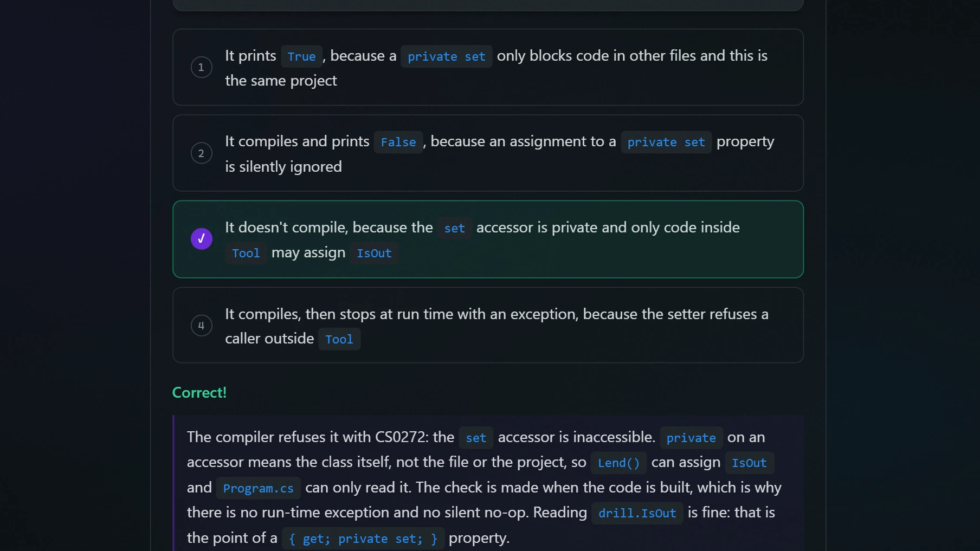980x551 pixels.
Task: Click the Program.cs code chip in explanation
Action: (258, 488)
